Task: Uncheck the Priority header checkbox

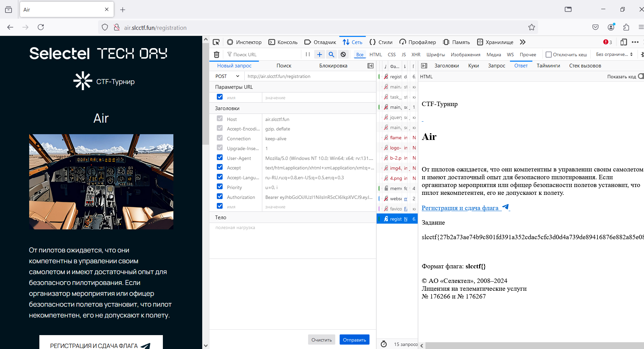Action: tap(220, 187)
